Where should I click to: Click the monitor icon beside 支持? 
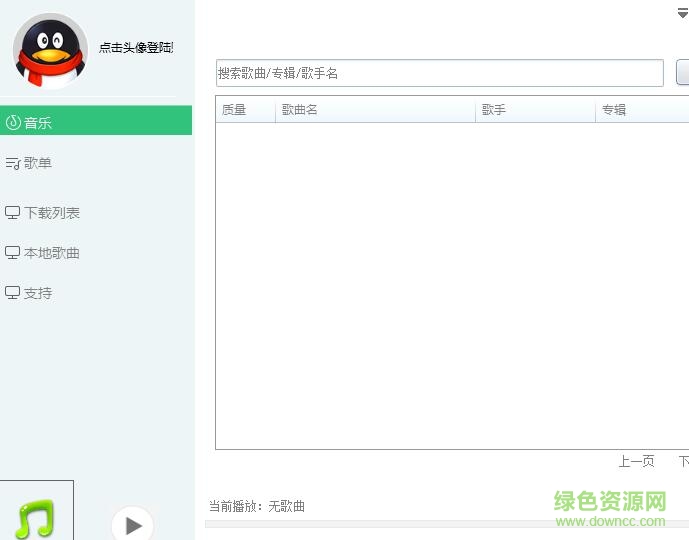click(x=13, y=293)
